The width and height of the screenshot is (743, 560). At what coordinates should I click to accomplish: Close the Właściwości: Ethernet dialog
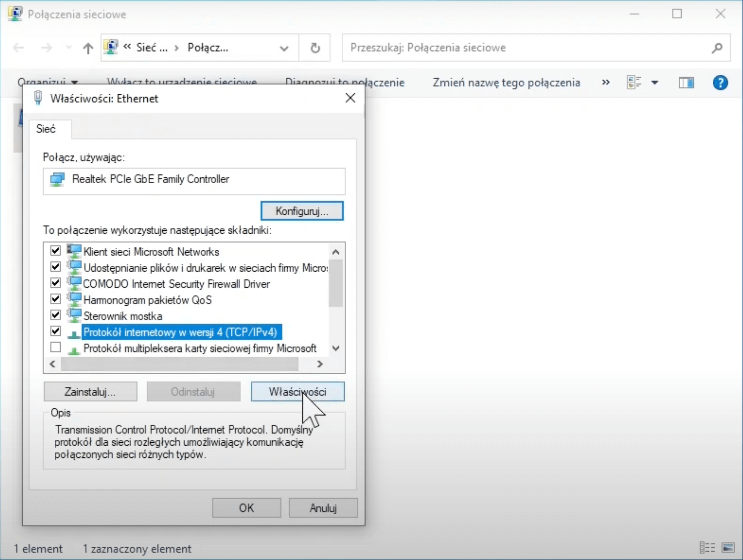(350, 98)
